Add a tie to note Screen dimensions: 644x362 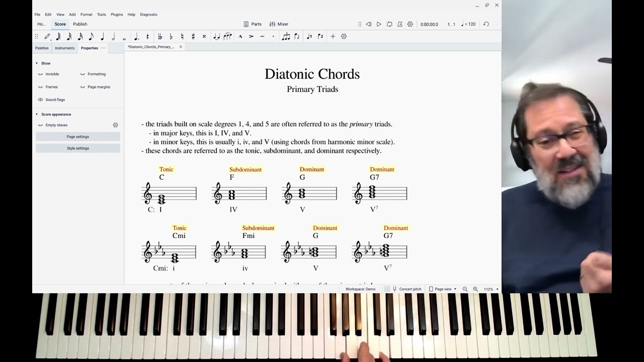click(216, 36)
